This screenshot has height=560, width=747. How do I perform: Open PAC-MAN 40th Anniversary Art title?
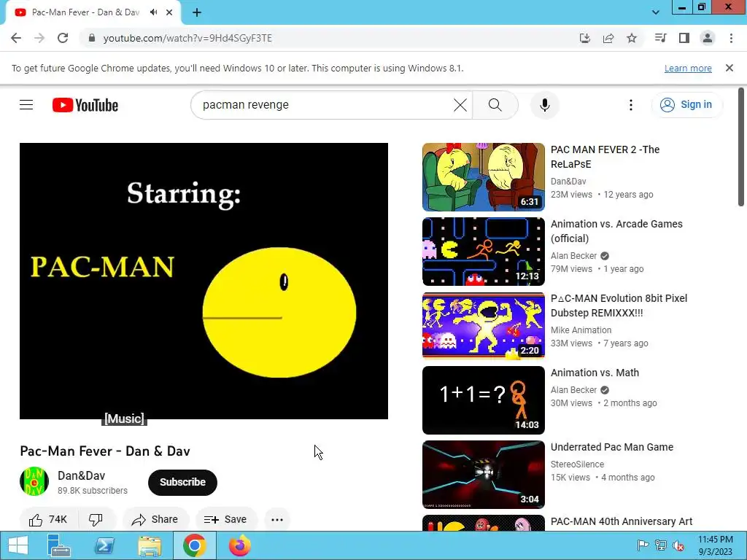click(622, 521)
